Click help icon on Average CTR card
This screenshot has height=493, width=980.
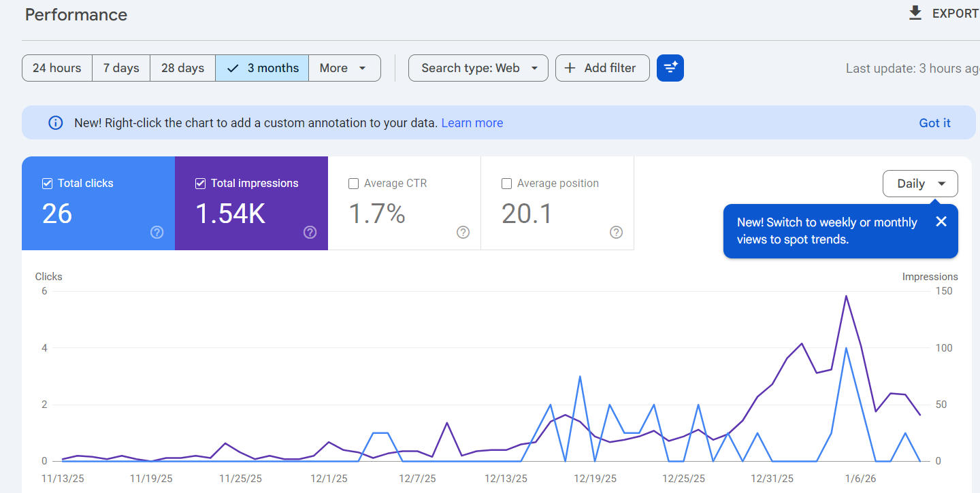463,233
